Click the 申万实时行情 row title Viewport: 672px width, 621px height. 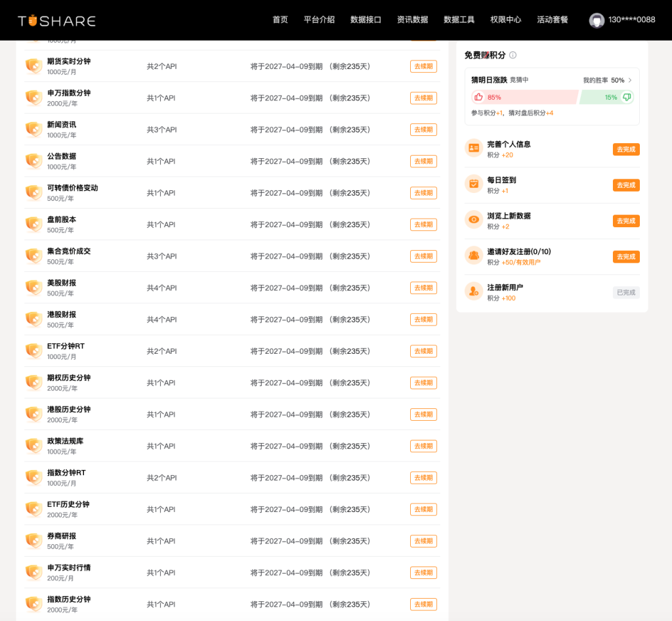click(69, 567)
